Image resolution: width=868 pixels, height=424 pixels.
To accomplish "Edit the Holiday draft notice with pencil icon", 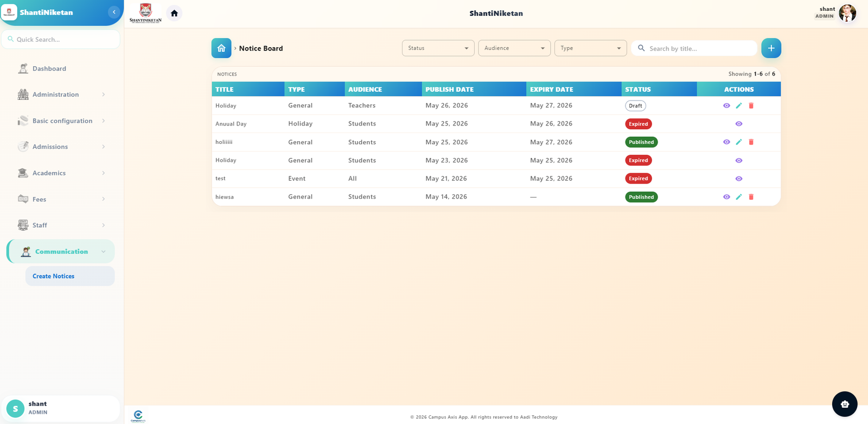I will tap(738, 106).
